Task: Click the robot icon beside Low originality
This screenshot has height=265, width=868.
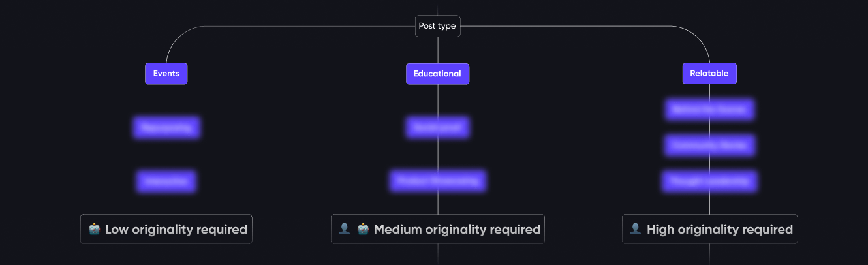Action: [x=95, y=229]
